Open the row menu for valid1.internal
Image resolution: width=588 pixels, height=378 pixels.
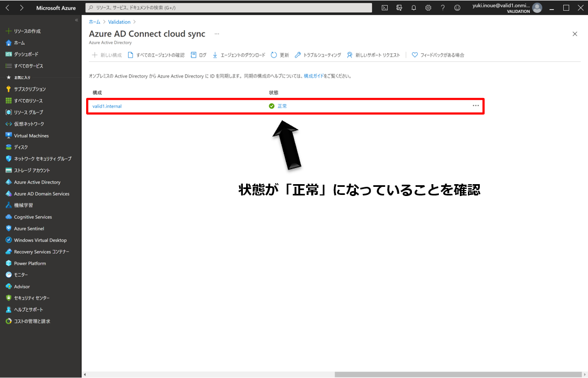(x=475, y=106)
